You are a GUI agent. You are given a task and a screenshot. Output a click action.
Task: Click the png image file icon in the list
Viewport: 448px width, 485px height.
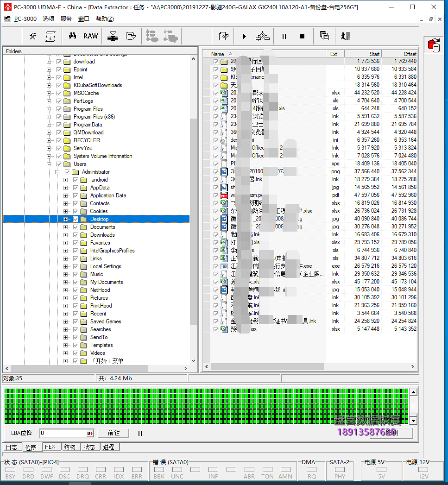click(224, 172)
